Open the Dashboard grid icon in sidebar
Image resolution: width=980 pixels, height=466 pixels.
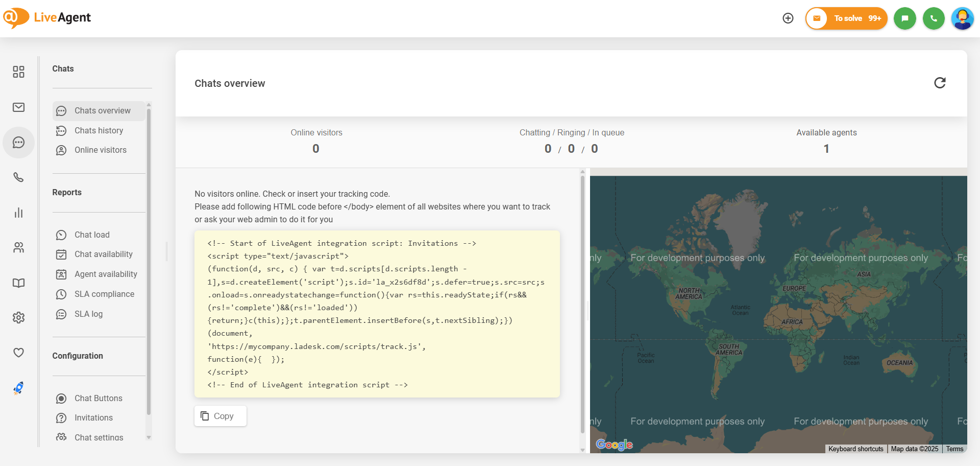click(x=18, y=72)
